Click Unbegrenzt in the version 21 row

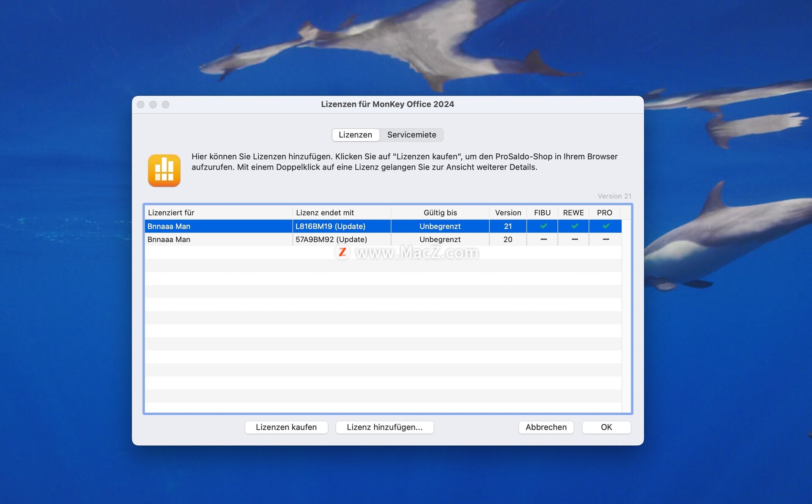pyautogui.click(x=440, y=226)
